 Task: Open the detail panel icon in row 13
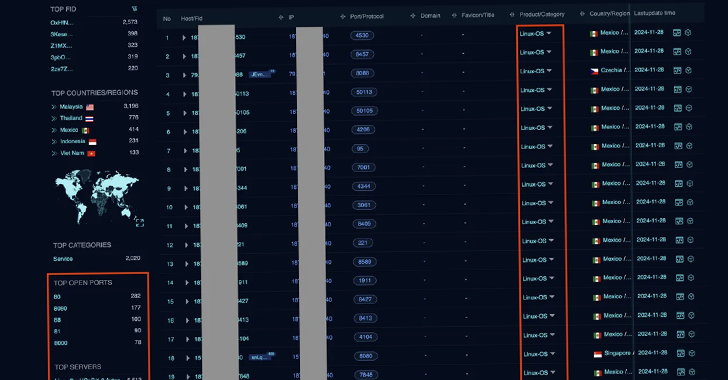679,259
